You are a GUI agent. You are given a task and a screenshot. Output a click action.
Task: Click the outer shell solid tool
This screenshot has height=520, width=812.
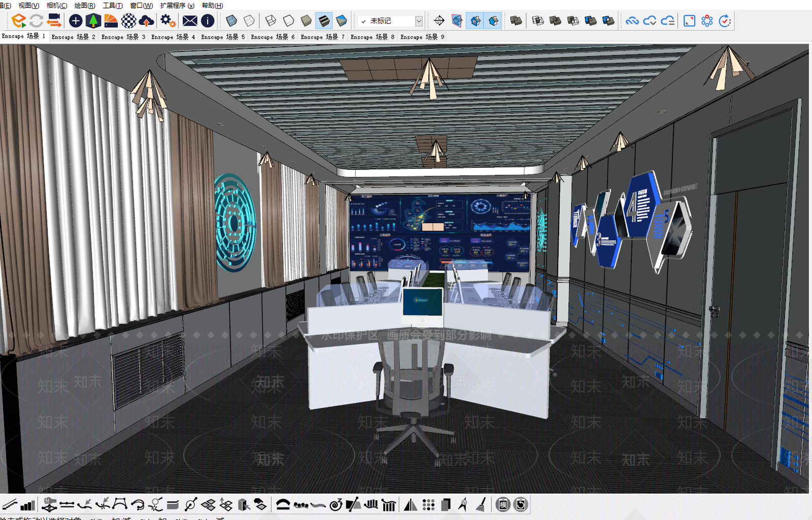click(516, 21)
